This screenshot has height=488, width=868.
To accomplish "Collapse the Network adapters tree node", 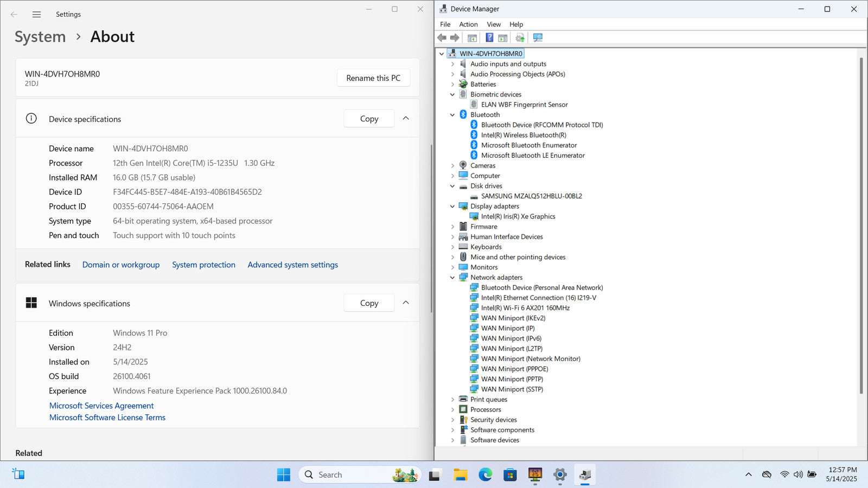I will click(452, 278).
